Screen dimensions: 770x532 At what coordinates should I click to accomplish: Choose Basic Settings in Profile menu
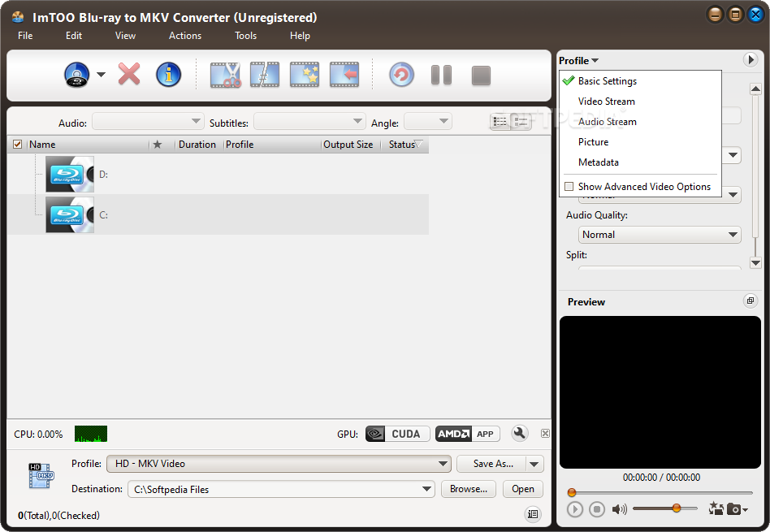pos(640,81)
